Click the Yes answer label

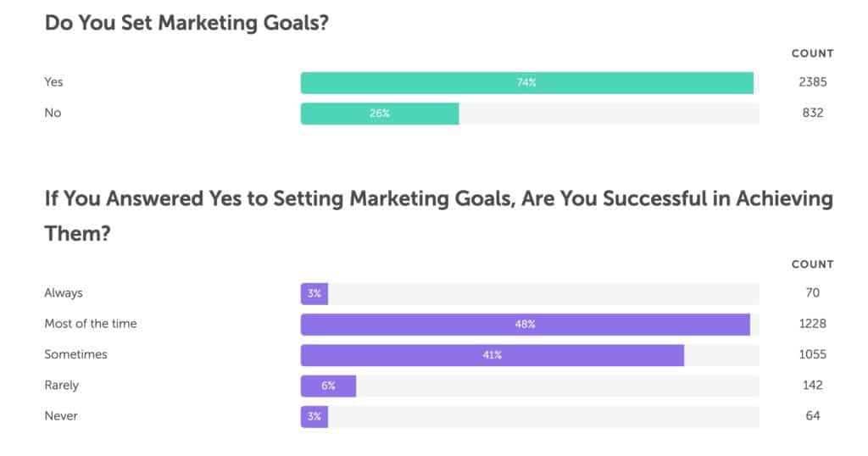[53, 82]
